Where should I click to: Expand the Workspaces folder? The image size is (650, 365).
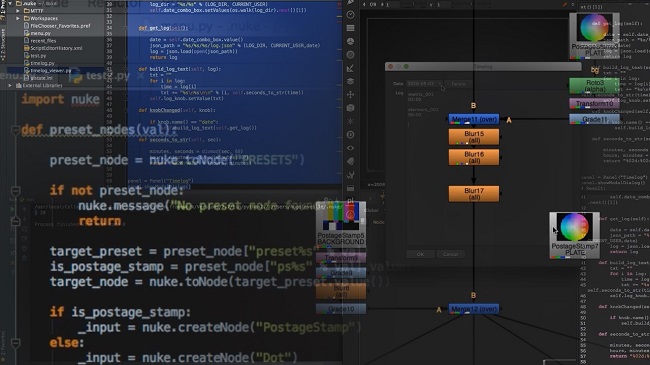coord(18,18)
